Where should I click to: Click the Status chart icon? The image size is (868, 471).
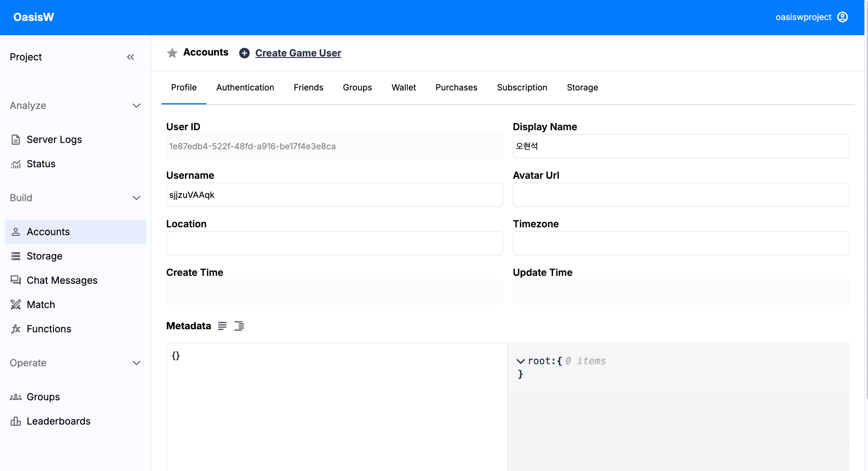click(15, 164)
